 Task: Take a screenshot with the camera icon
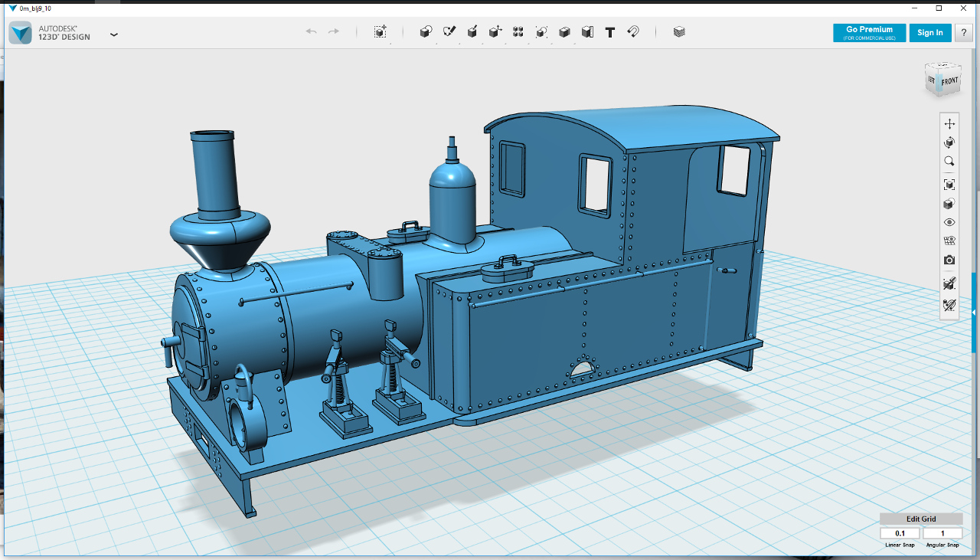tap(949, 260)
